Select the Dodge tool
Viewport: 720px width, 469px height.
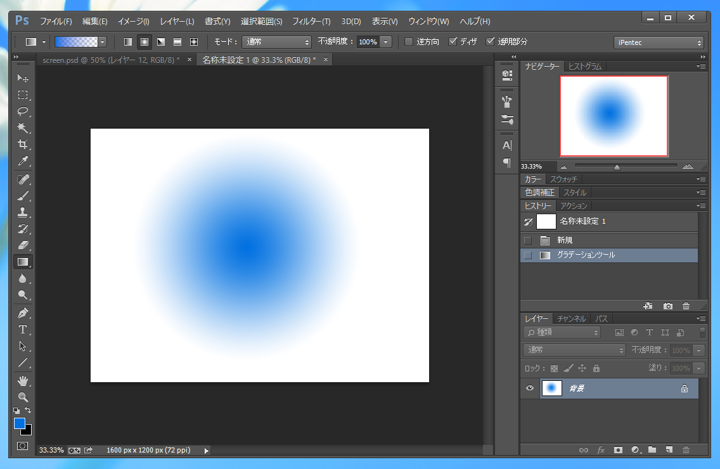(22, 295)
